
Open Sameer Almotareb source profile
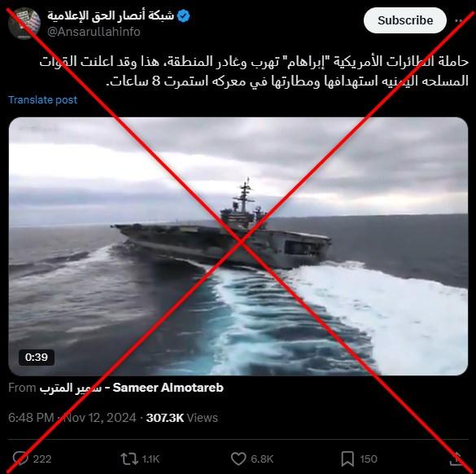132,388
